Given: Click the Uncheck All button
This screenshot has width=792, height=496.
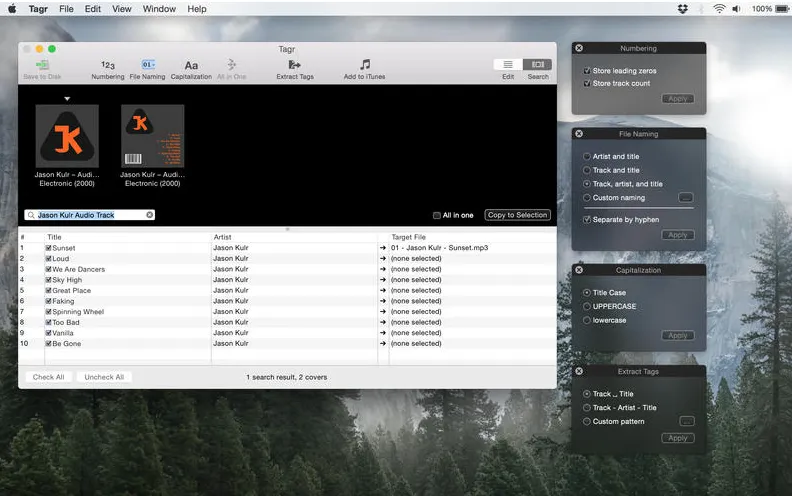Looking at the screenshot, I should [104, 377].
